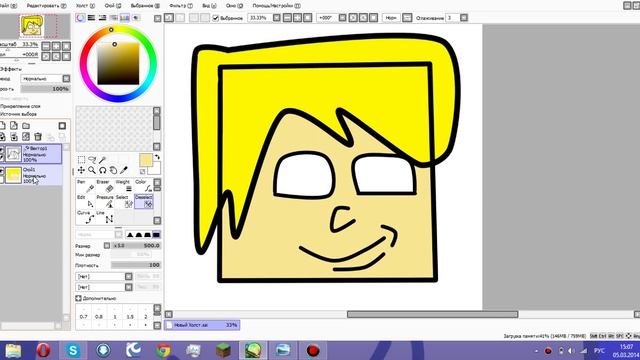Viewport: 640px width, 360px height.
Task: Select the 1.5 brush size preset
Action: pyautogui.click(x=130, y=317)
